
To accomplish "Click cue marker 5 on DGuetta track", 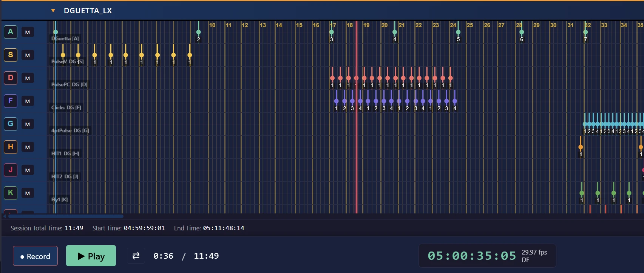I will [458, 32].
